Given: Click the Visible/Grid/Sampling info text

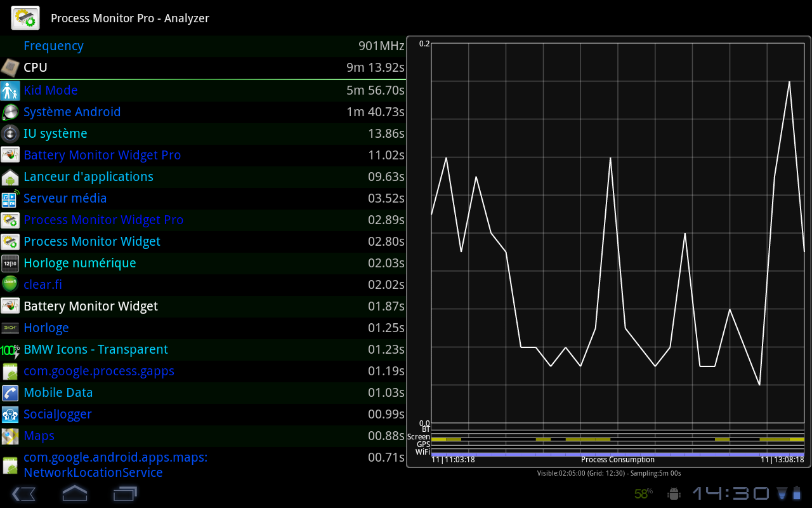Looking at the screenshot, I should tap(609, 473).
